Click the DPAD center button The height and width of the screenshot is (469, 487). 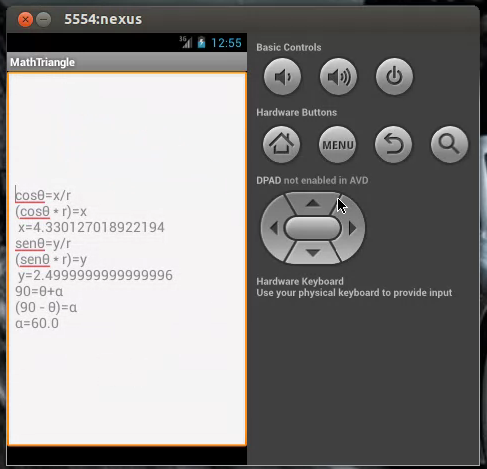[x=312, y=228]
